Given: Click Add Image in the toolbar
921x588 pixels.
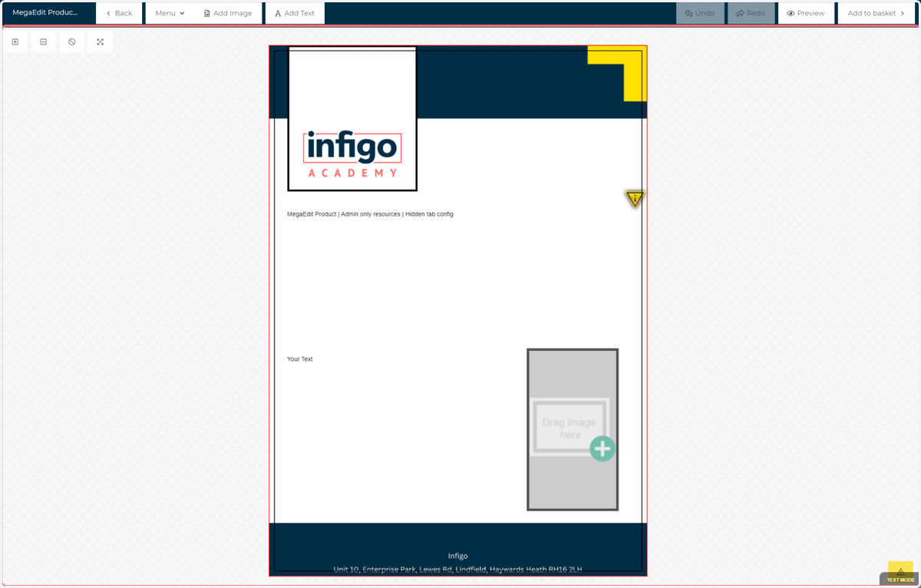Looking at the screenshot, I should click(x=228, y=13).
